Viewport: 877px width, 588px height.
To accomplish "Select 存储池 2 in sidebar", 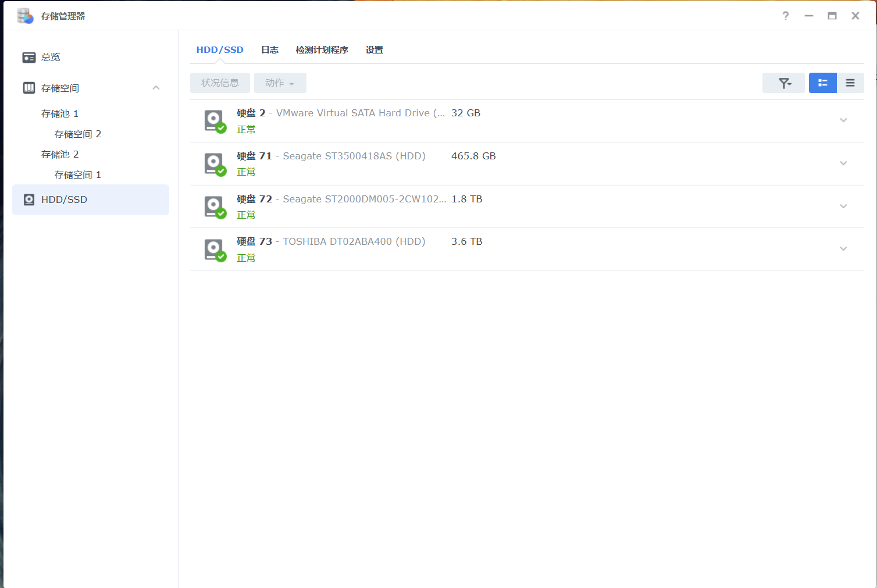I will tap(60, 155).
